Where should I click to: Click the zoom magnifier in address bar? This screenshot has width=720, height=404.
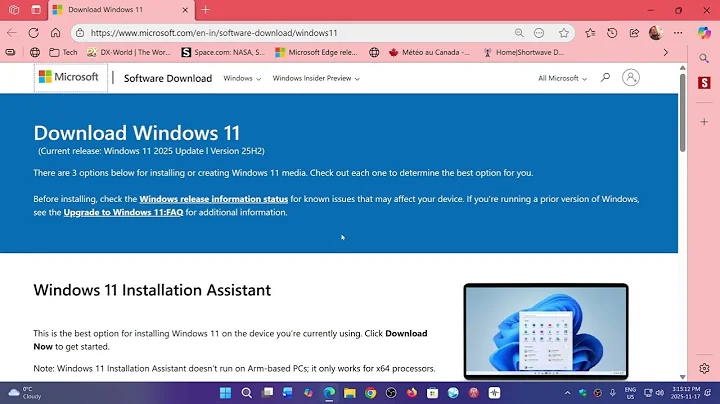tap(519, 33)
